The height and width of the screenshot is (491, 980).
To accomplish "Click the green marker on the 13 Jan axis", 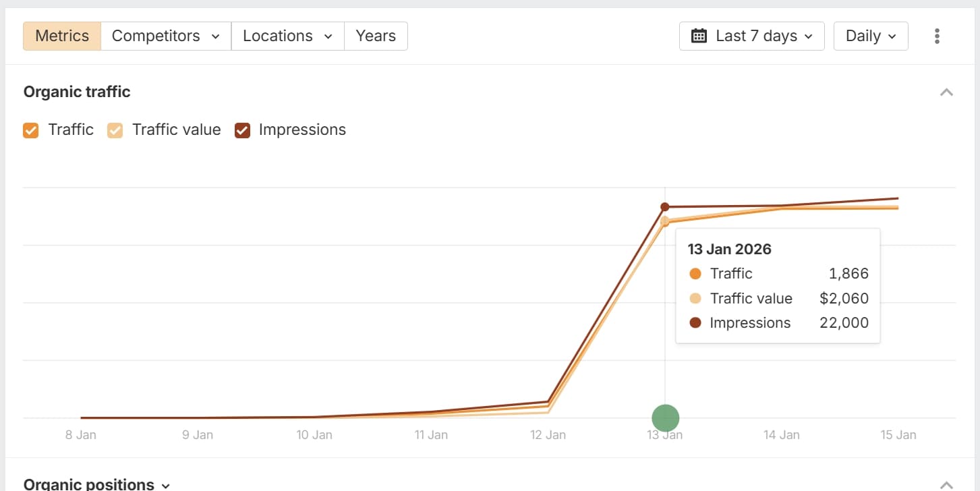I will [x=665, y=417].
